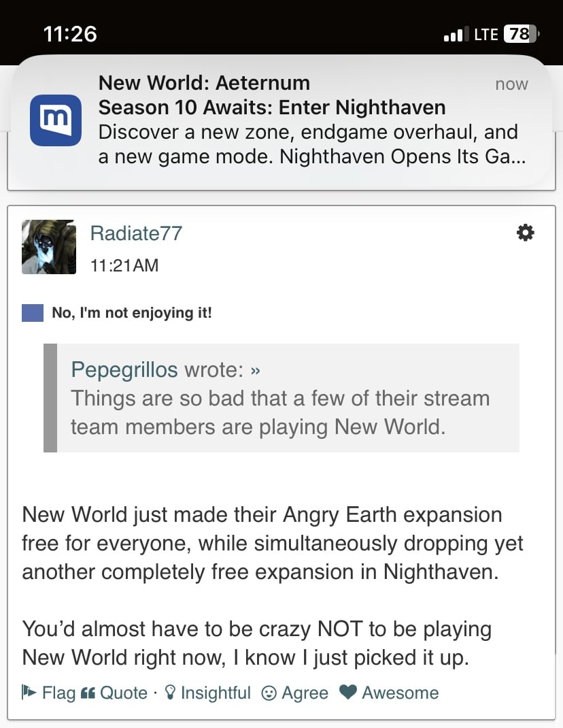Screen dimensions: 563x728
Task: Click the Agree smiley face icon
Action: 269,693
